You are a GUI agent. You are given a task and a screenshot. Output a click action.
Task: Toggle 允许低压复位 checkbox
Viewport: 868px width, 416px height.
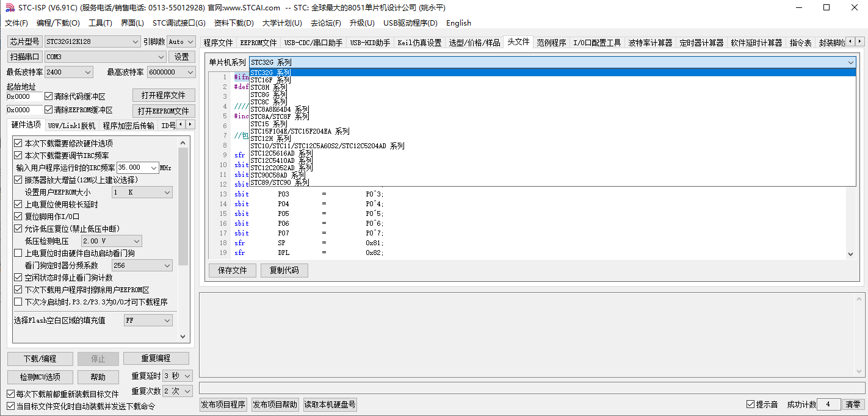(x=18, y=229)
